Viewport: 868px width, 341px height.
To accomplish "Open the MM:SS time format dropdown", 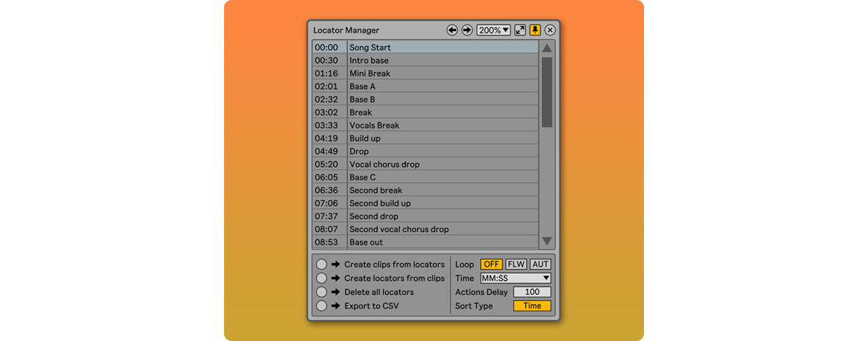I will point(515,278).
